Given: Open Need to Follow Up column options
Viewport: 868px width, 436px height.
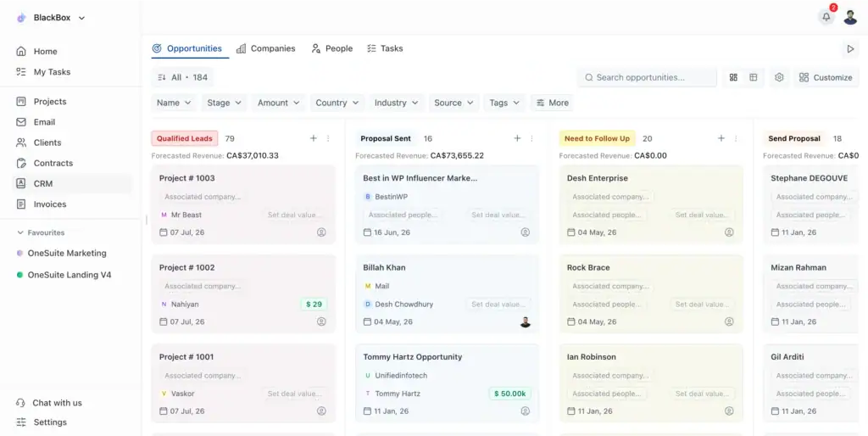Looking at the screenshot, I should click(x=736, y=138).
